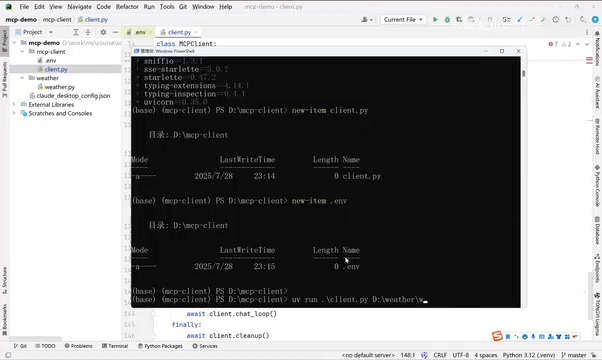The height and width of the screenshot is (360, 602).
Task: Click the read-only lock icon in status bar
Action: point(594,355)
